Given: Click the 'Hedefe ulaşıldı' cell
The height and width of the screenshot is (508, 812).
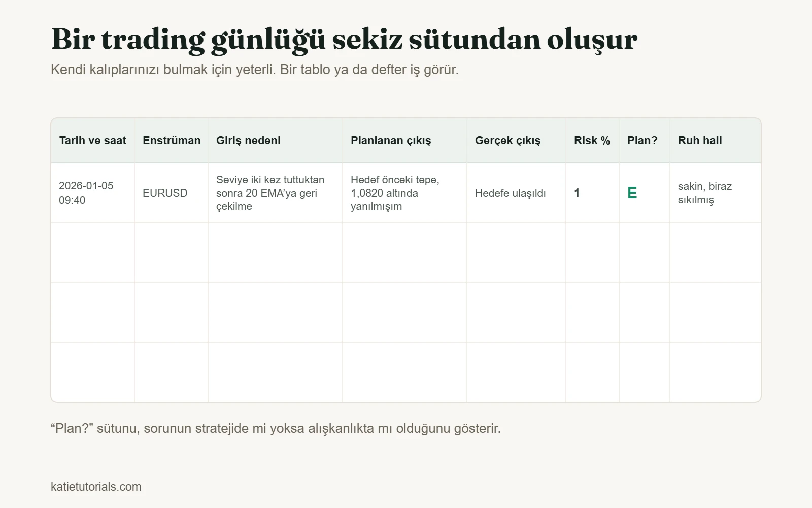Looking at the screenshot, I should [517, 193].
